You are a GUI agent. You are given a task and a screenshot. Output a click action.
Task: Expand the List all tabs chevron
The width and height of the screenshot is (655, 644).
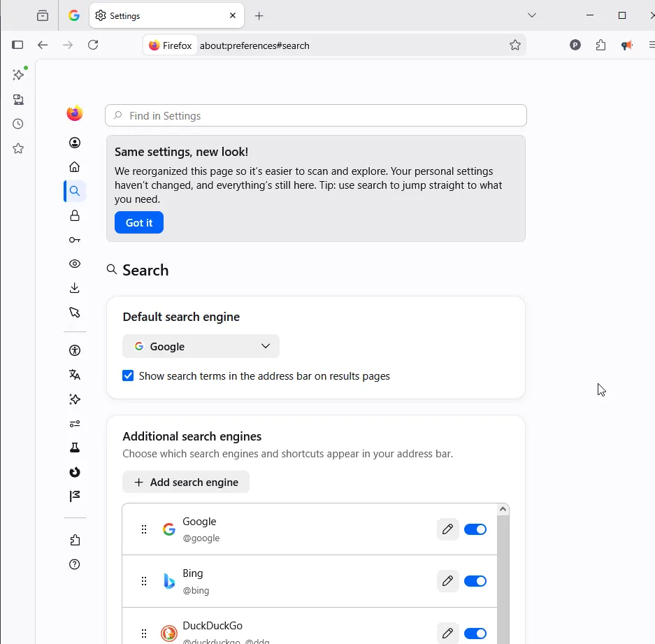click(532, 15)
